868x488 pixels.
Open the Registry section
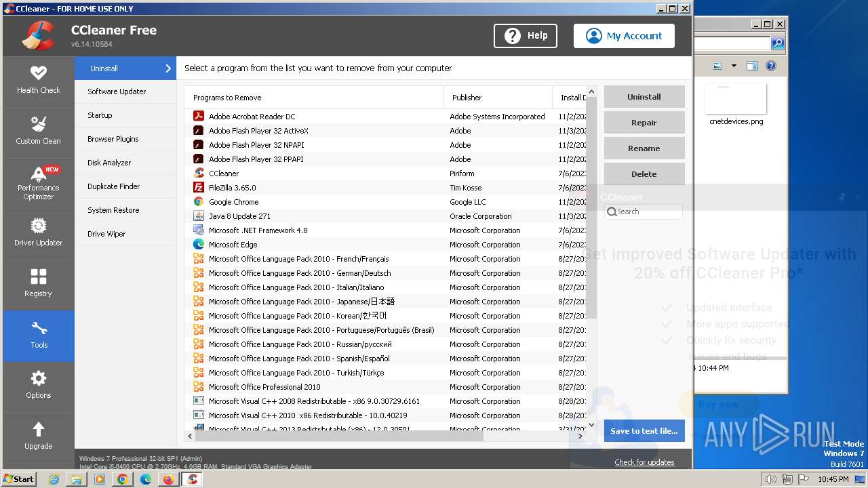click(x=39, y=284)
